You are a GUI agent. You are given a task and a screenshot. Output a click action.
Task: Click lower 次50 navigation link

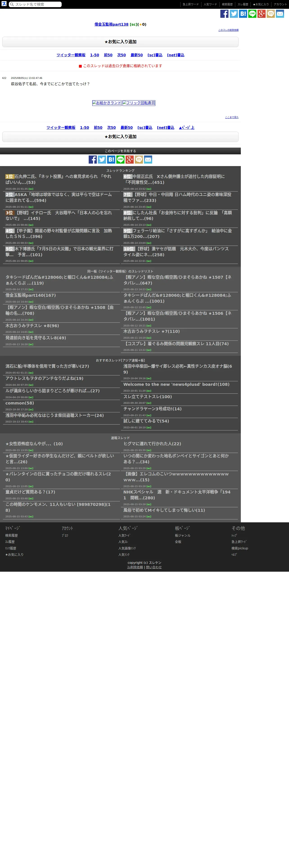[111, 127]
